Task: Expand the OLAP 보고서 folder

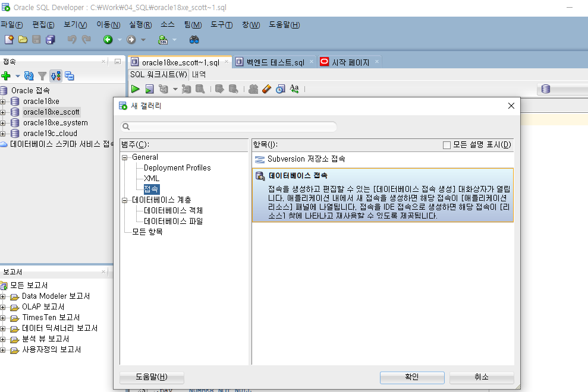Action: (2, 307)
